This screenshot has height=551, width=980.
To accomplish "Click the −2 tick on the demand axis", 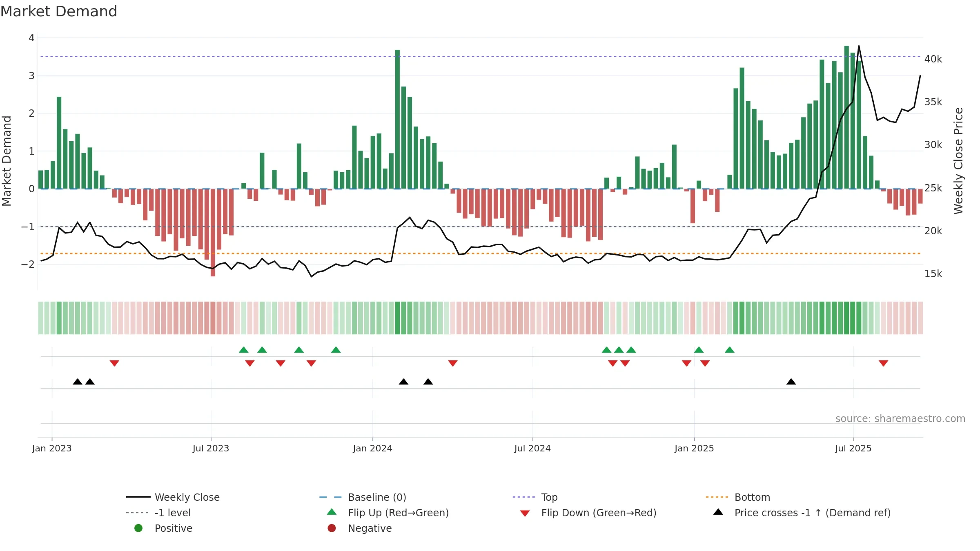I will [28, 264].
